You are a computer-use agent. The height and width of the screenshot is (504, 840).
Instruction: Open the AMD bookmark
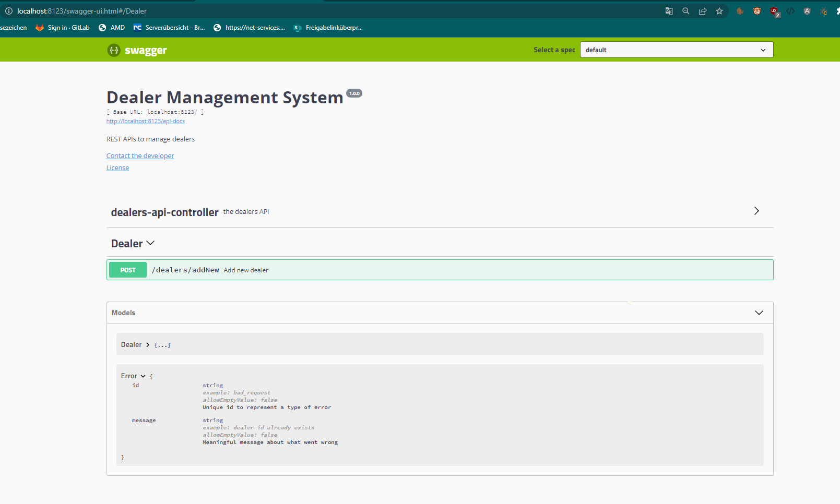click(112, 28)
